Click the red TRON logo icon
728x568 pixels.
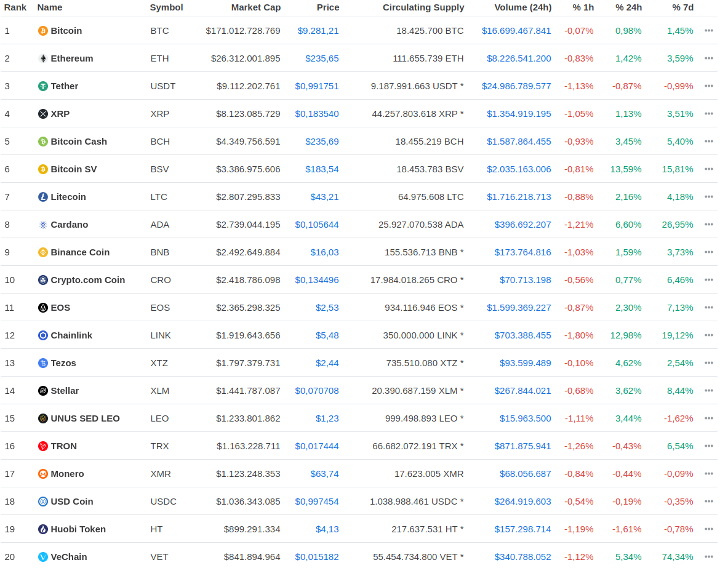[x=42, y=446]
